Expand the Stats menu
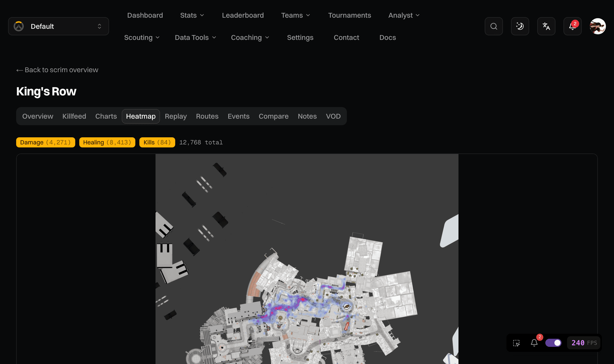The height and width of the screenshot is (364, 614). [x=192, y=15]
